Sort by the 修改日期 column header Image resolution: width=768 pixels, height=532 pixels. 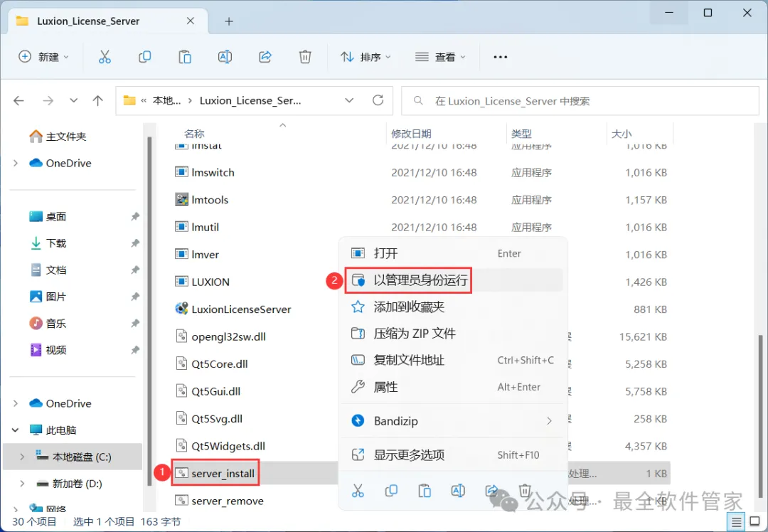point(411,134)
